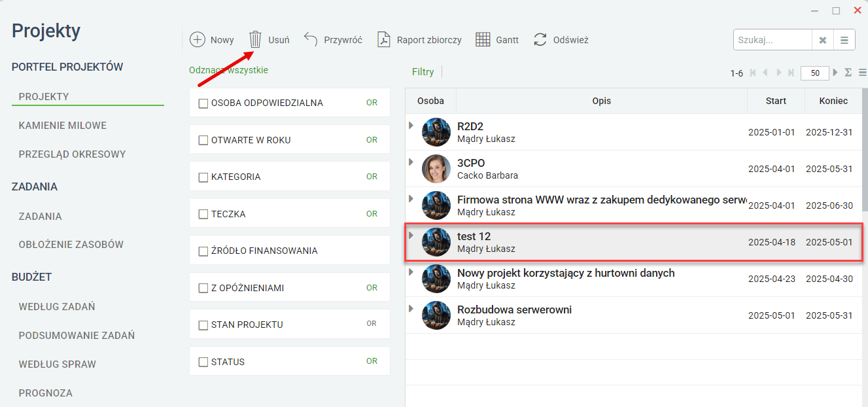Open the table columns menu icon

pos(862,73)
